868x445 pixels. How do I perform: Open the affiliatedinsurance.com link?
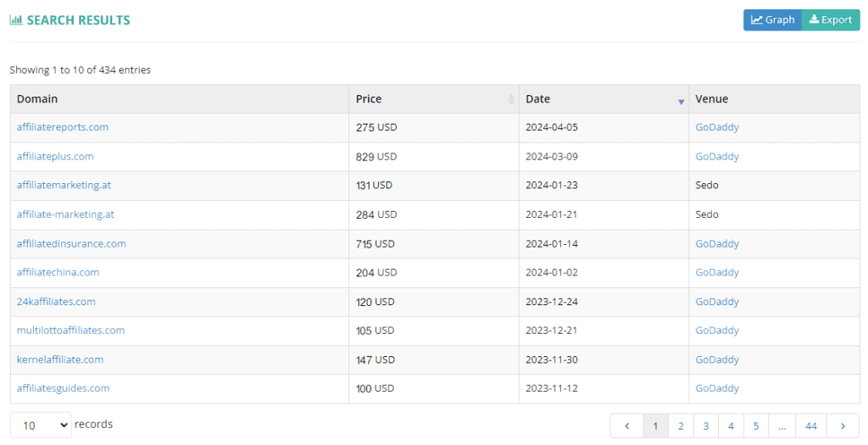pos(71,244)
